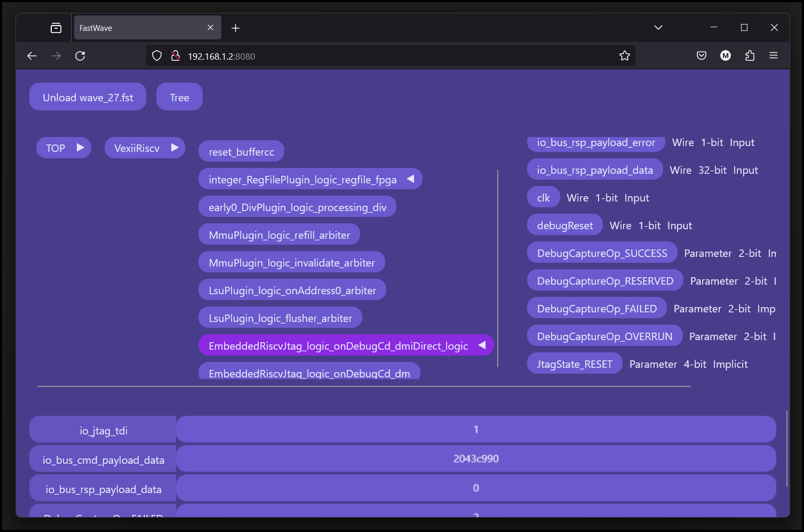This screenshot has height=532, width=804.
Task: Open the shield tracking protection icon
Action: click(157, 56)
